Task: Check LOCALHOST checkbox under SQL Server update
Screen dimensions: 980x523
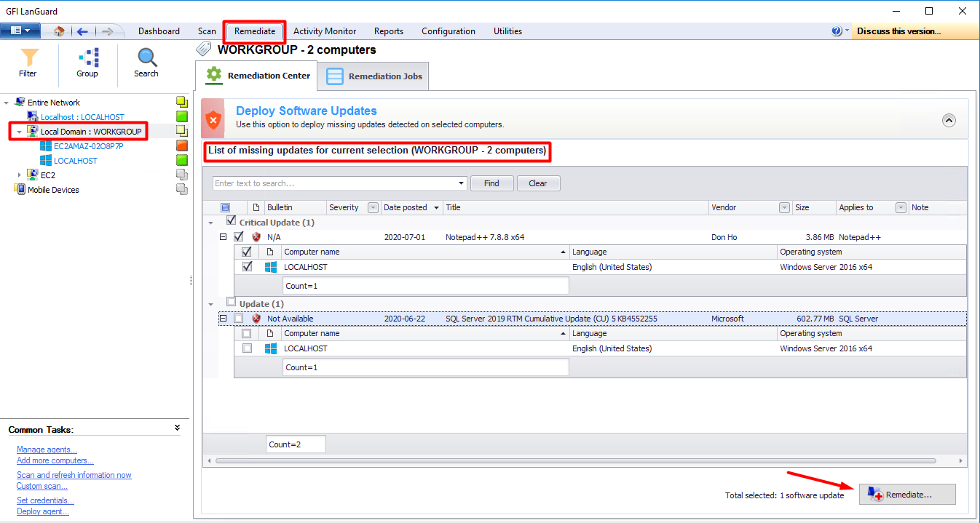Action: (x=247, y=348)
